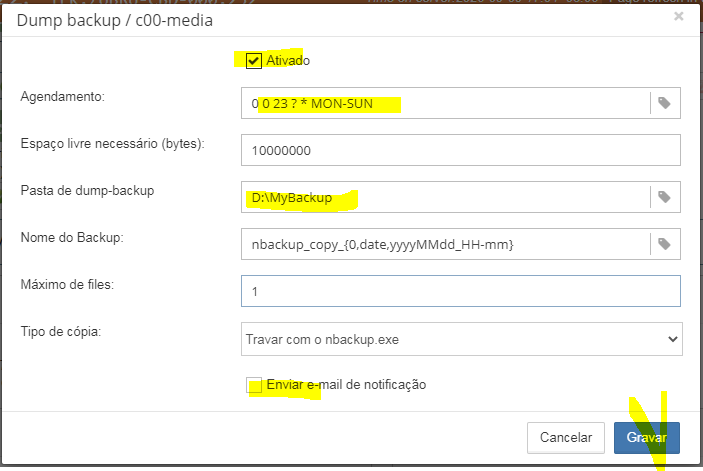Click the tag icon beside Nome do Backup

click(664, 244)
